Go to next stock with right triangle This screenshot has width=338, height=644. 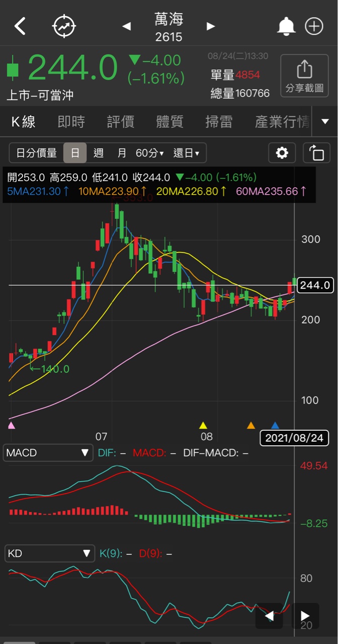pyautogui.click(x=211, y=26)
